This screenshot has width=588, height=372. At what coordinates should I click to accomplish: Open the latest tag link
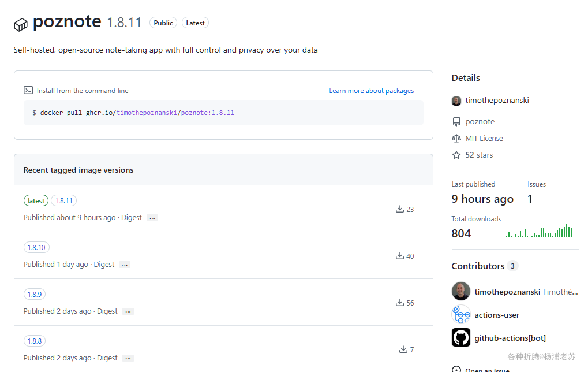[36, 201]
